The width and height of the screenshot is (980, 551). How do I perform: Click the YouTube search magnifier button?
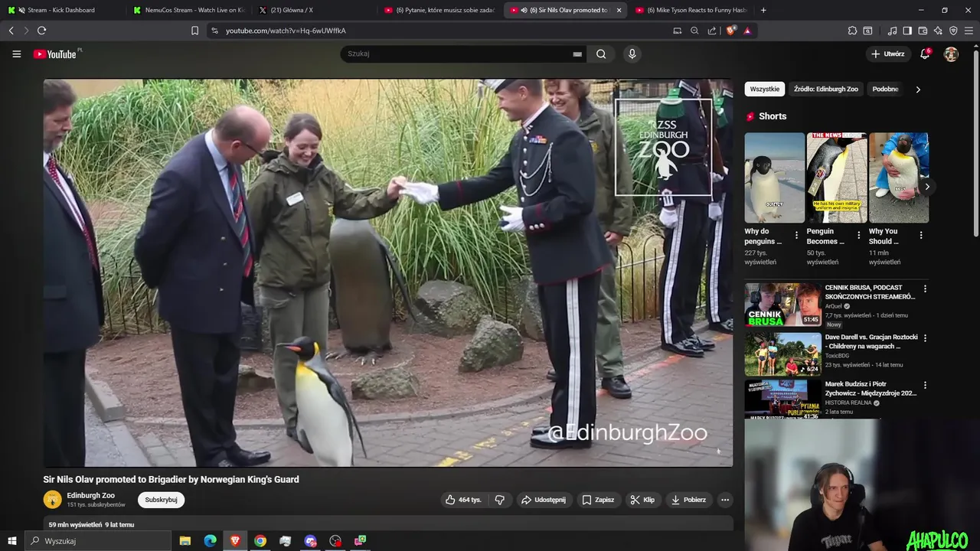[x=601, y=54]
